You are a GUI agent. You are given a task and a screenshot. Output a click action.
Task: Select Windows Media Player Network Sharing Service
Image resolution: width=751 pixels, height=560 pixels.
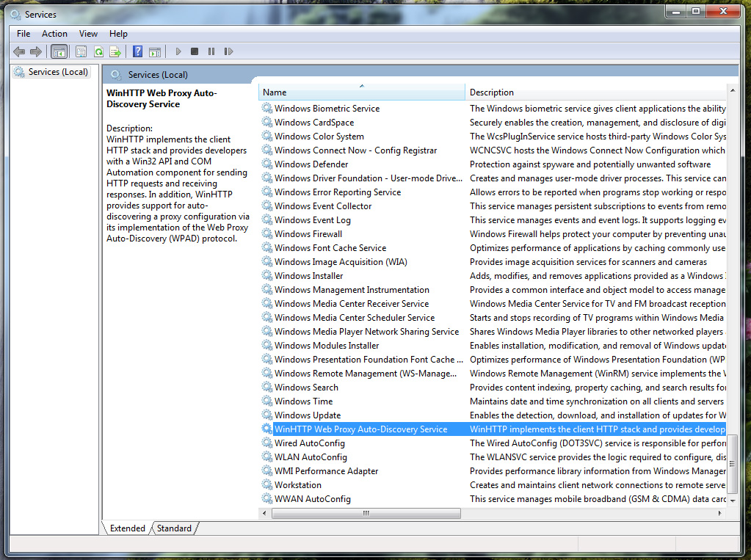pyautogui.click(x=493, y=332)
